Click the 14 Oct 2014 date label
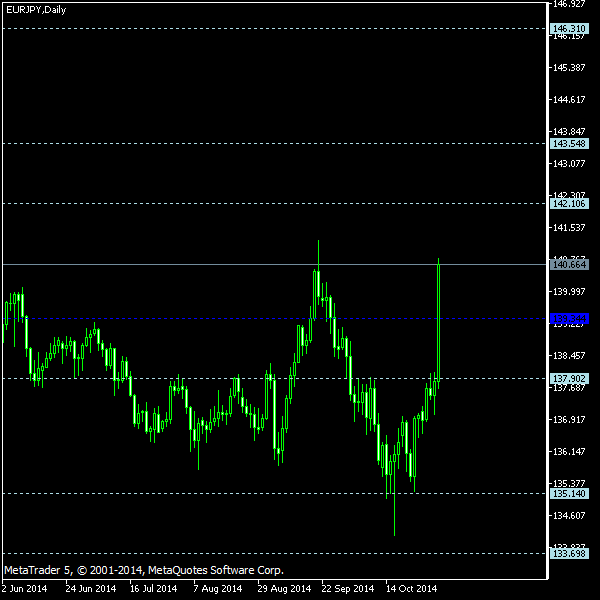 coord(411,589)
